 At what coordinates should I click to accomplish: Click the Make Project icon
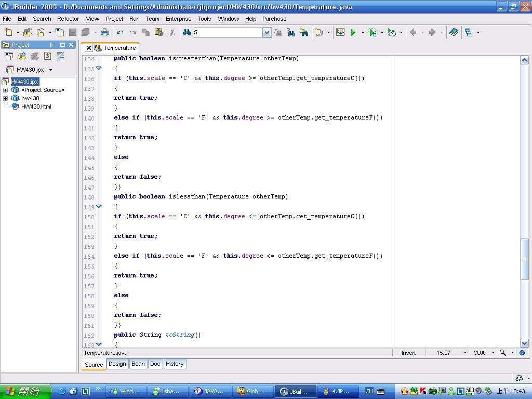click(319, 32)
